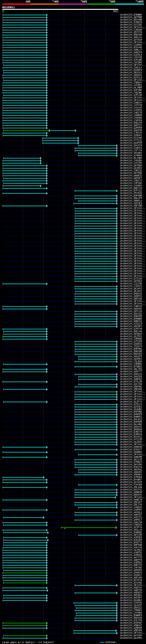Click the green alignment bar for UniRef100_Q23FT4
Viewport: 146px width, 644px height.
pos(89,527)
